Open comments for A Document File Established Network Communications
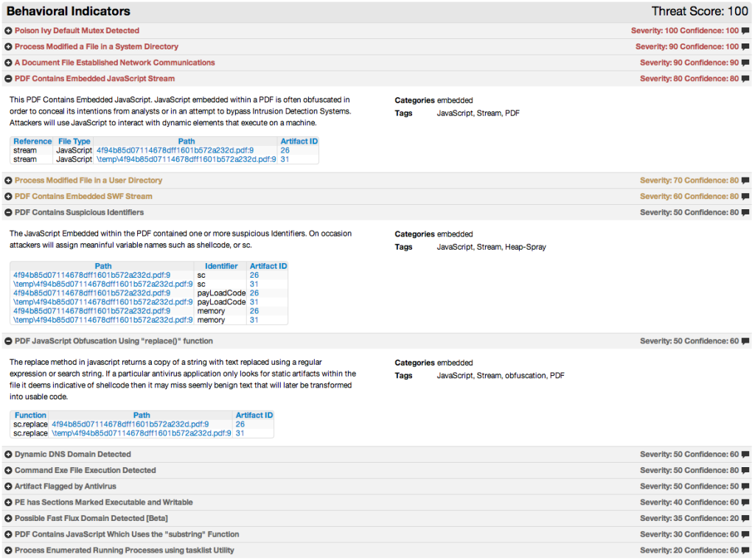This screenshot has height=560, width=755. tap(745, 62)
